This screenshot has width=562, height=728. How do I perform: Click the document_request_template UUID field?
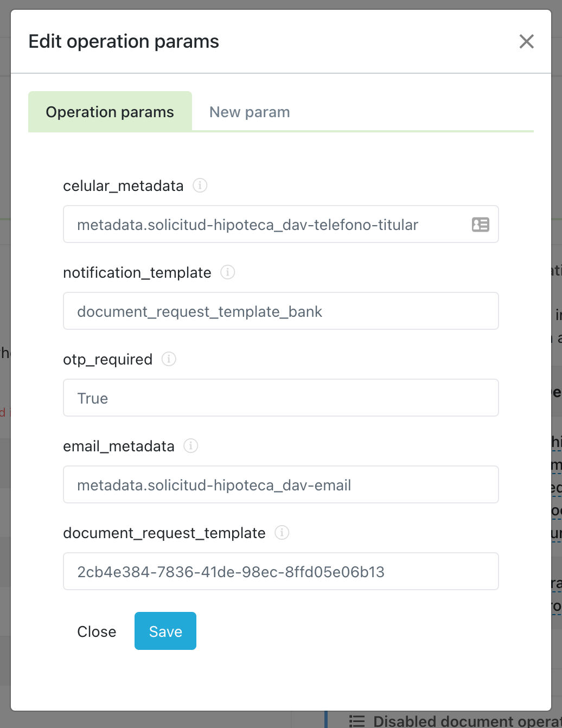pos(281,572)
